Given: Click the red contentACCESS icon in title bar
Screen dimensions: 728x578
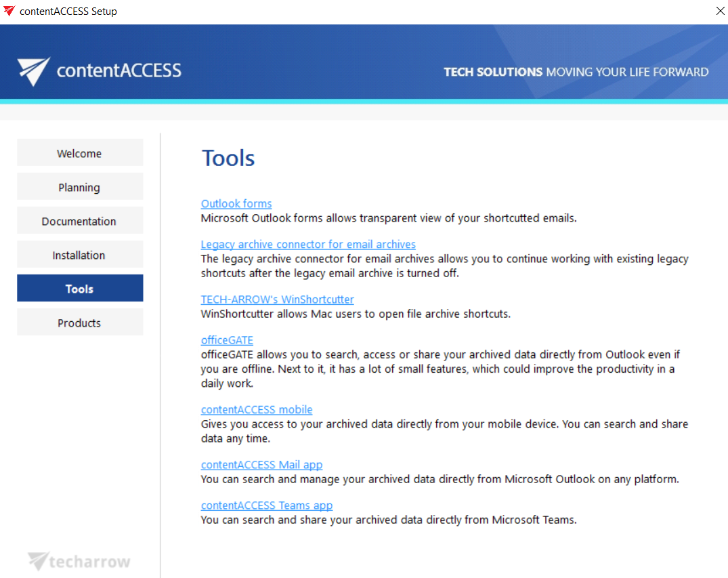Looking at the screenshot, I should [x=8, y=11].
